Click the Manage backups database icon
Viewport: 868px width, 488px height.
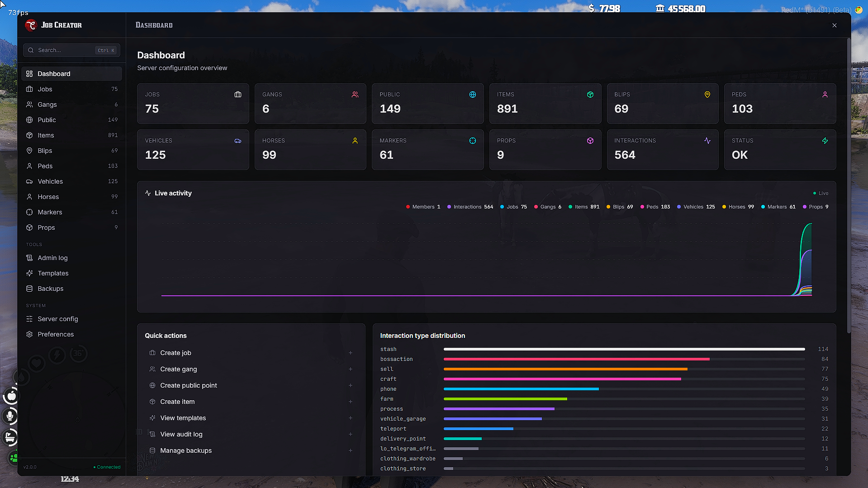click(x=152, y=450)
